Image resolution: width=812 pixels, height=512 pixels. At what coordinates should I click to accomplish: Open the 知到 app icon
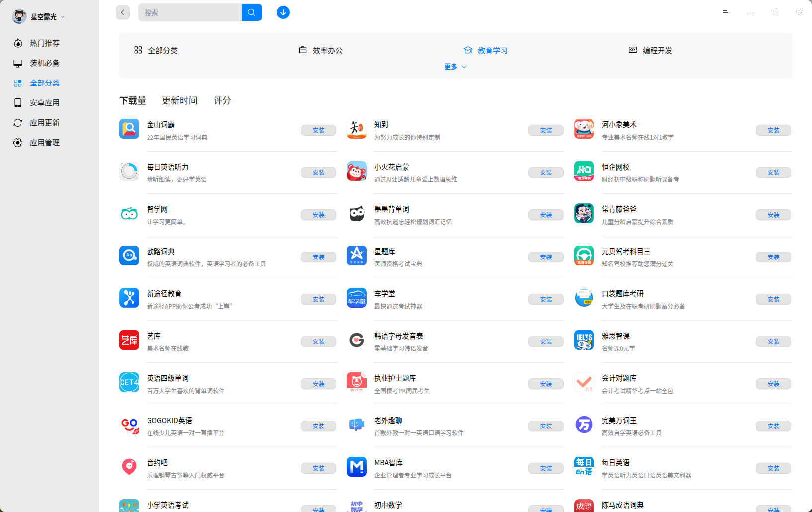[357, 129]
